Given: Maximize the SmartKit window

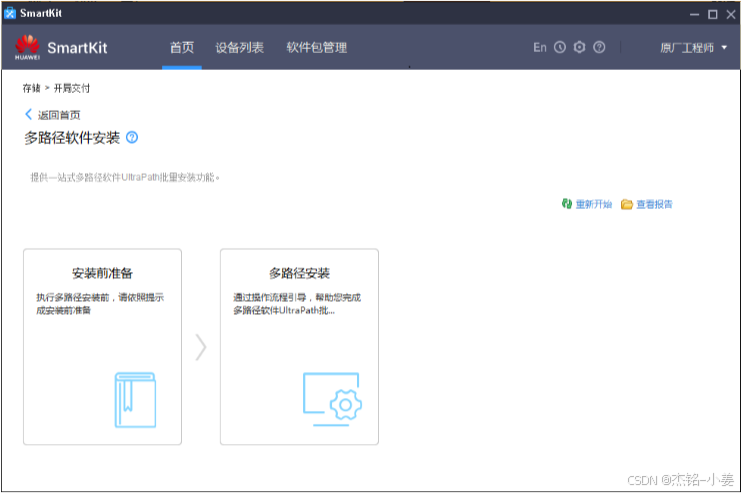Looking at the screenshot, I should [x=713, y=15].
